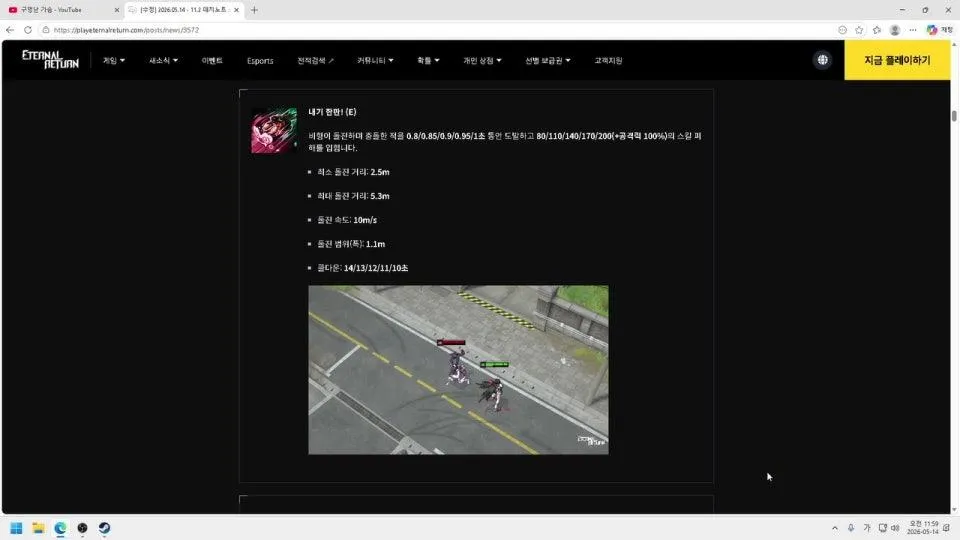Click the page vertical scrollbar thumb
Image resolution: width=960 pixels, height=540 pixels.
click(x=954, y=116)
